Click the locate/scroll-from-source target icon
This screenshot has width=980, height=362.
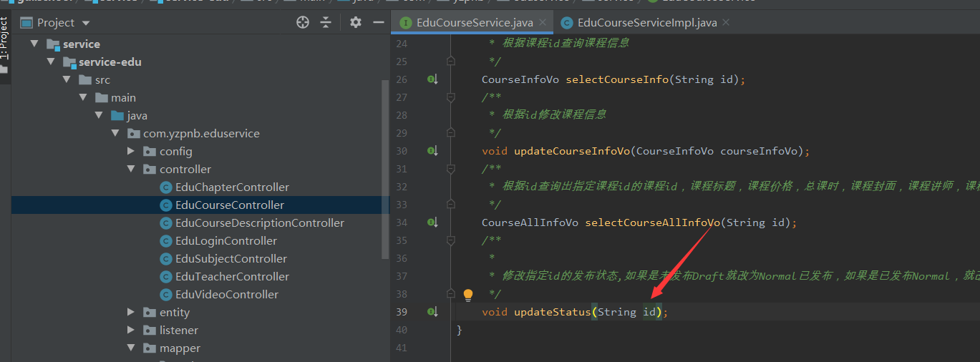303,23
